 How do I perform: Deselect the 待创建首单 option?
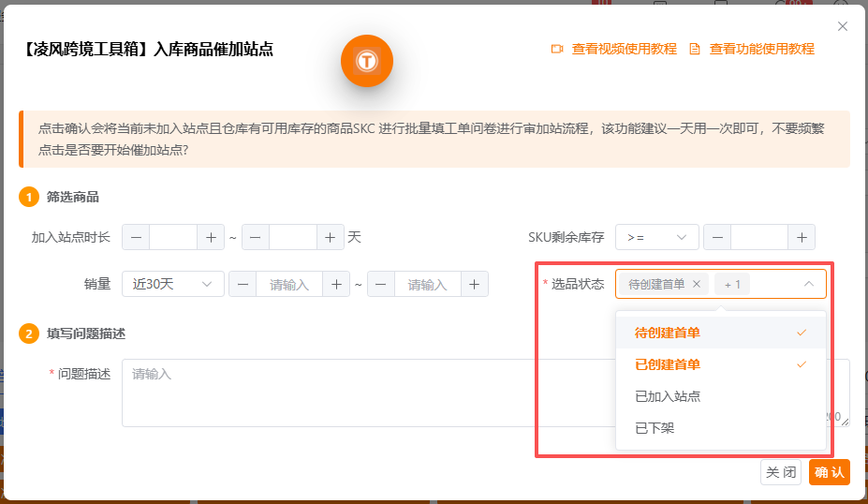tap(721, 333)
